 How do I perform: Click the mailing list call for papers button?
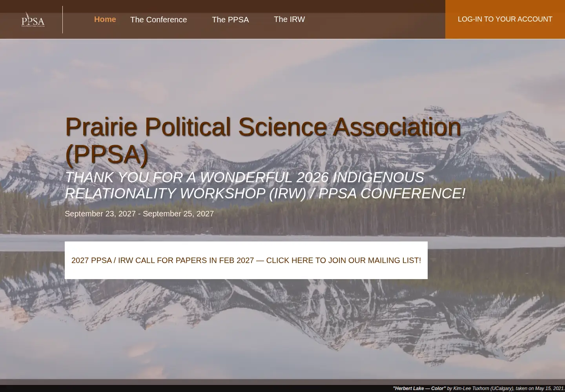pos(246,260)
